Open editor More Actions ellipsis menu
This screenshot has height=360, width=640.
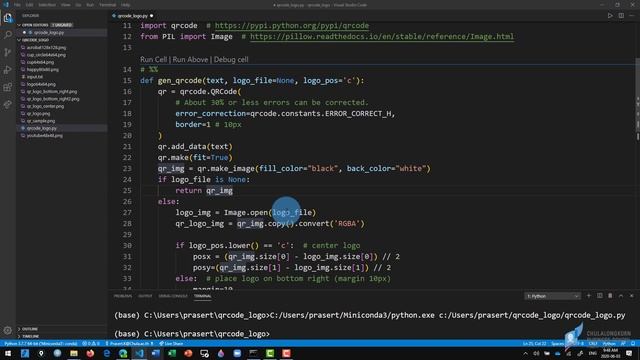click(632, 16)
